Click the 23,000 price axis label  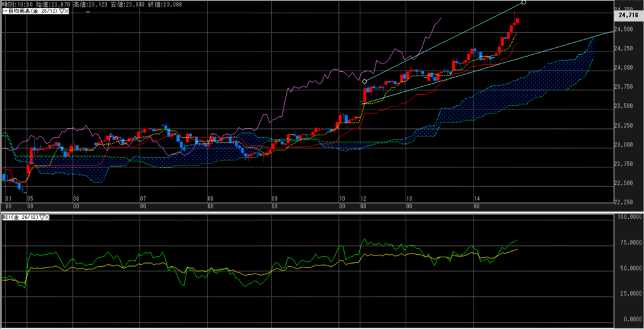[x=625, y=145]
